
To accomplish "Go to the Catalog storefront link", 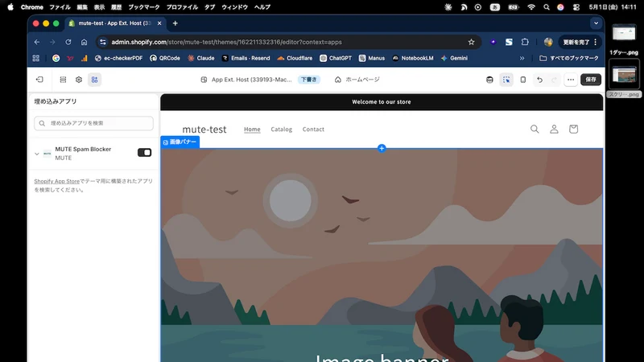I will pyautogui.click(x=281, y=130).
